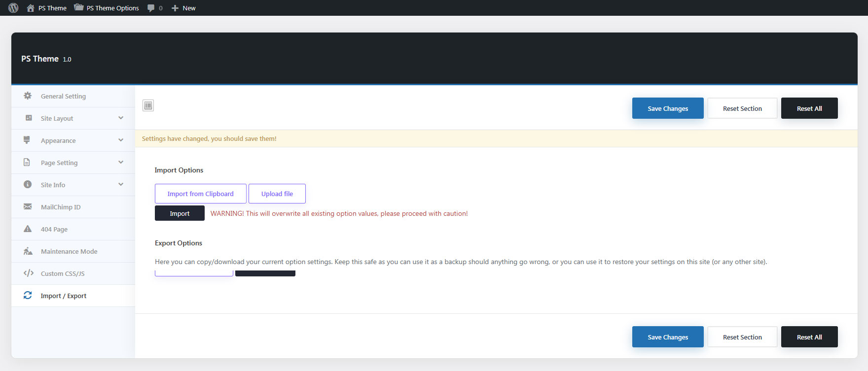The image size is (868, 371).
Task: Expand the Page Setting chevron
Action: [121, 163]
